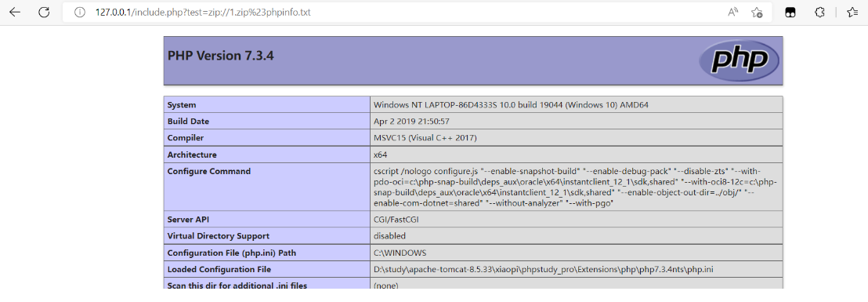Click the Build Date label
Screen dimensions: 868x302
point(188,121)
